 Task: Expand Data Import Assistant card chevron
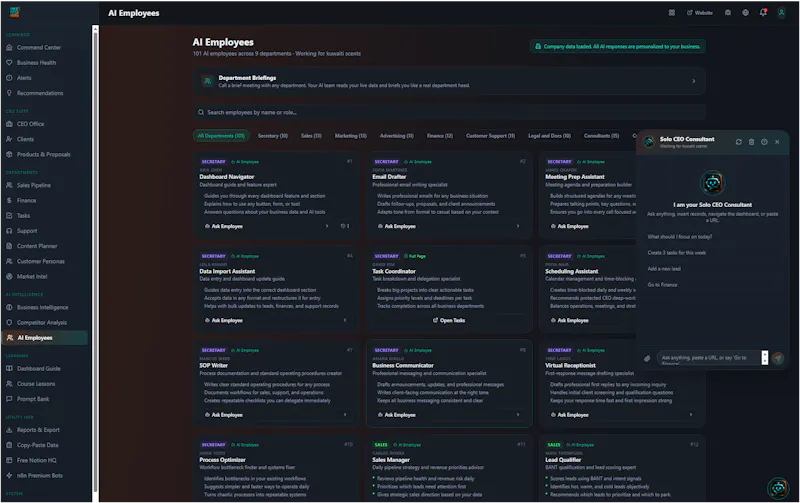pyautogui.click(x=345, y=320)
